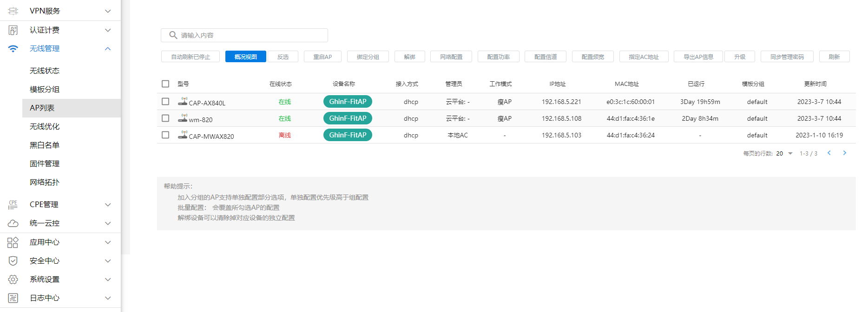Click the 认证计费 sidebar icon
Image resolution: width=868 pixels, height=312 pixels.
[13, 30]
